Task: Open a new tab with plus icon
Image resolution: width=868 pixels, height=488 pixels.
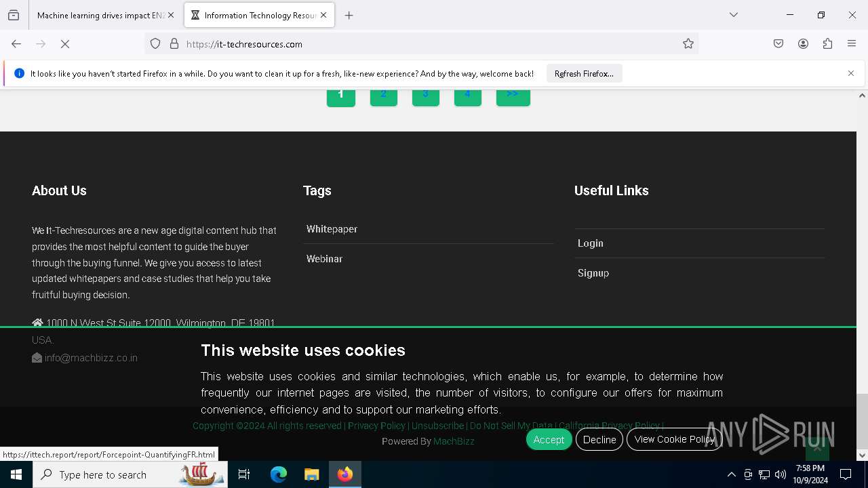Action: (x=349, y=15)
